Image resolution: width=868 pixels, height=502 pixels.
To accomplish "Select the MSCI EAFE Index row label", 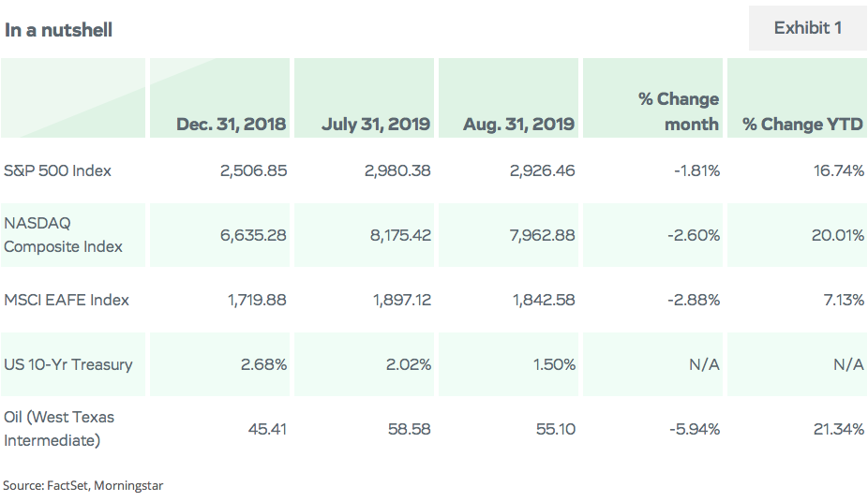I will pyautogui.click(x=67, y=300).
